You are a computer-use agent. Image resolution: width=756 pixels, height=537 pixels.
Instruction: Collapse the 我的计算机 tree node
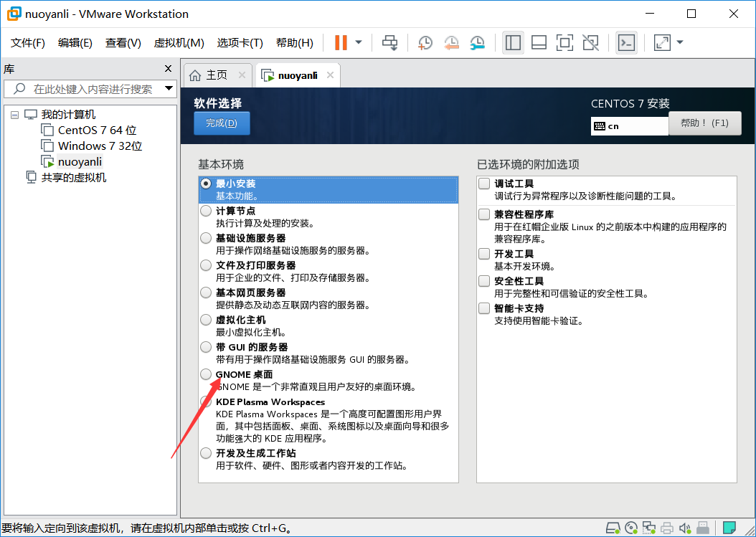(x=16, y=114)
